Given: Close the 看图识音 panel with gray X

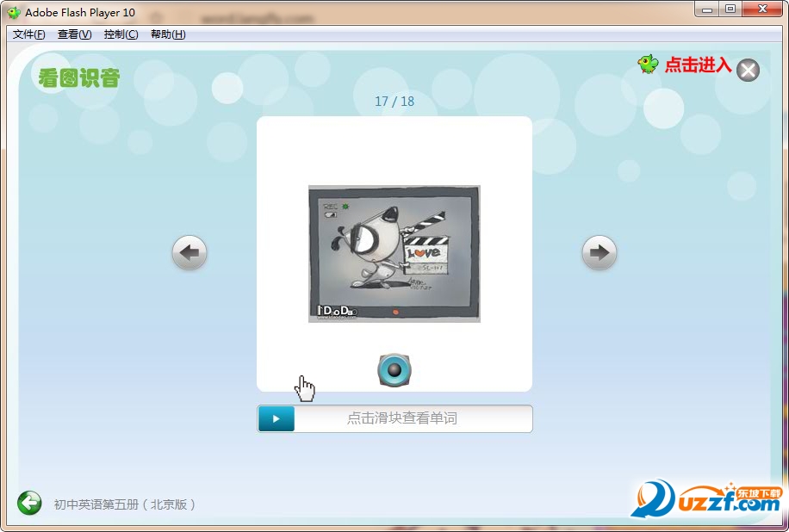Looking at the screenshot, I should [748, 70].
